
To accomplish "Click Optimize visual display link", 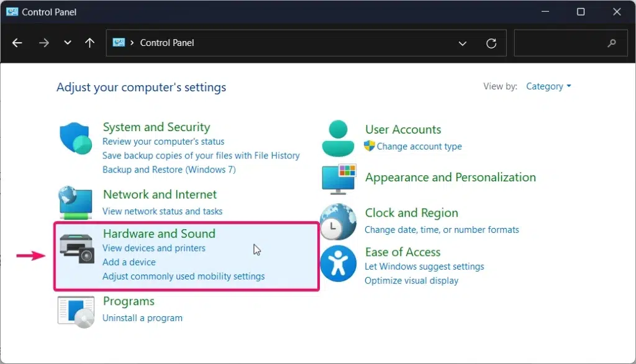I will click(x=411, y=281).
